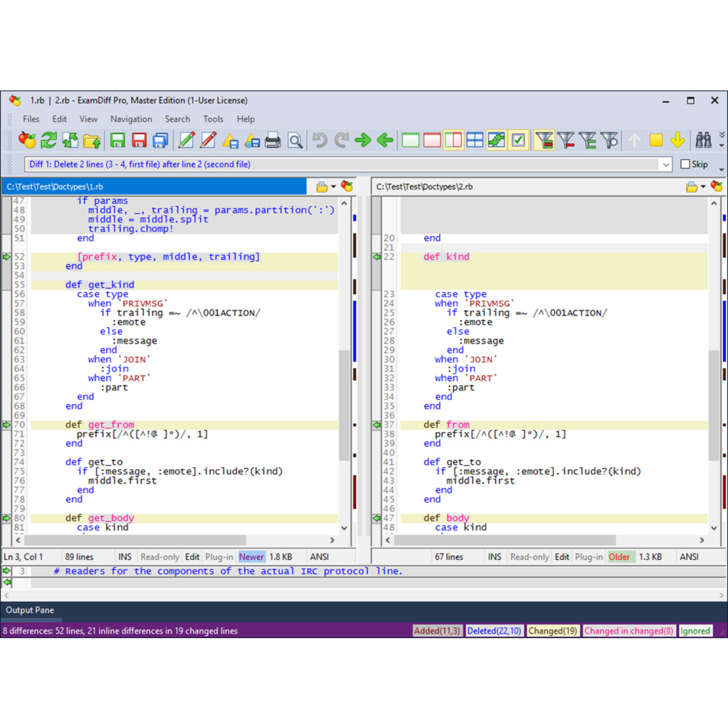The width and height of the screenshot is (728, 728).
Task: Click the green Save first file icon
Action: click(x=118, y=140)
